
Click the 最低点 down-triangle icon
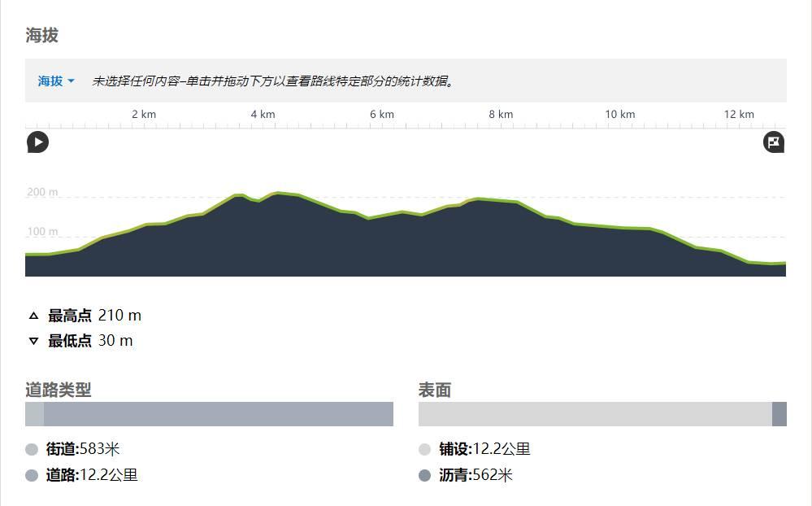click(x=33, y=341)
